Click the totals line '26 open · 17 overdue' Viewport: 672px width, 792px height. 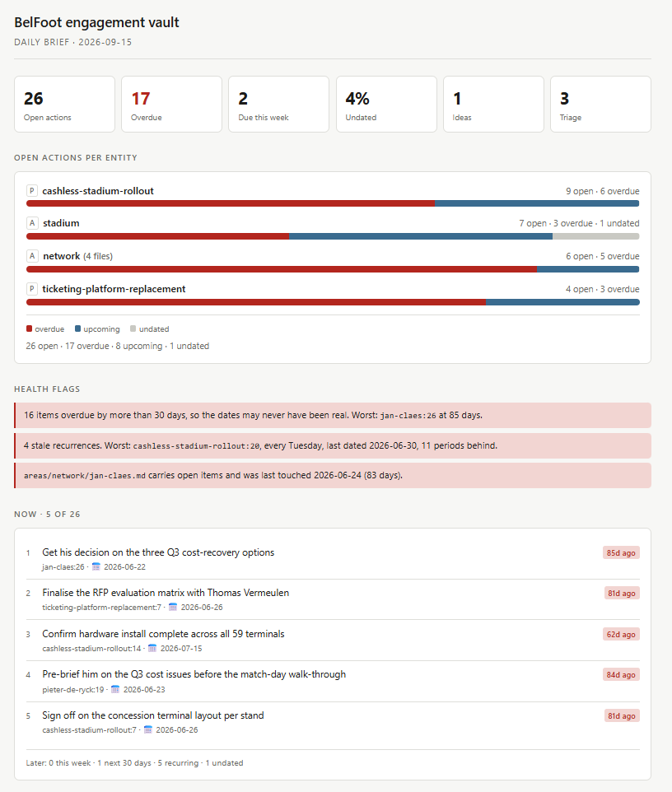click(x=118, y=346)
